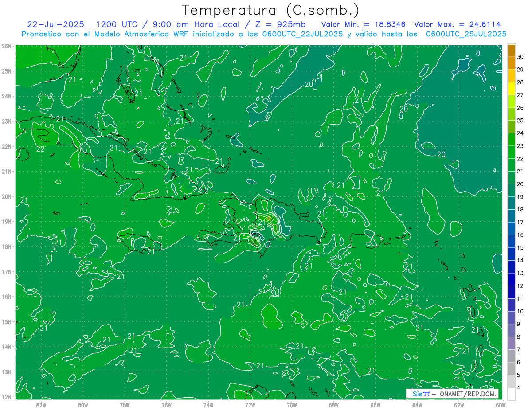Click longitude label '74W'
Screen dimensions: 532x411
click(208, 405)
